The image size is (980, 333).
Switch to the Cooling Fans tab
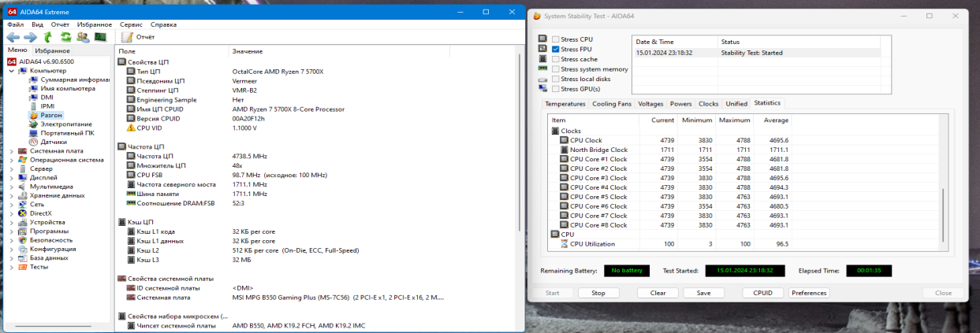coord(612,104)
